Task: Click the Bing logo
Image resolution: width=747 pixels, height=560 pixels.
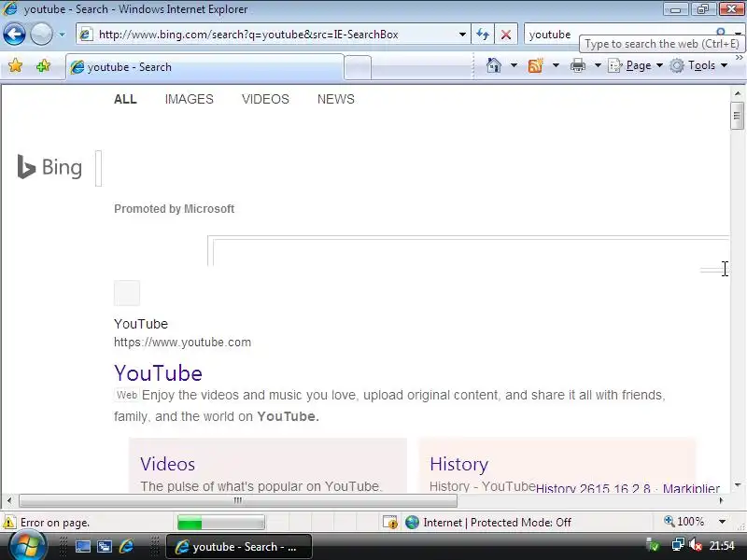Action: tap(49, 167)
